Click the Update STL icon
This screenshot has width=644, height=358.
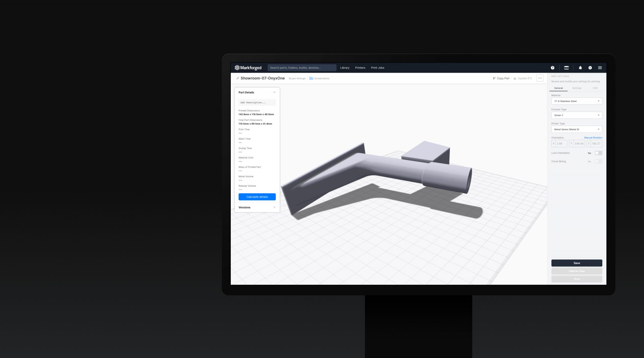tap(515, 78)
